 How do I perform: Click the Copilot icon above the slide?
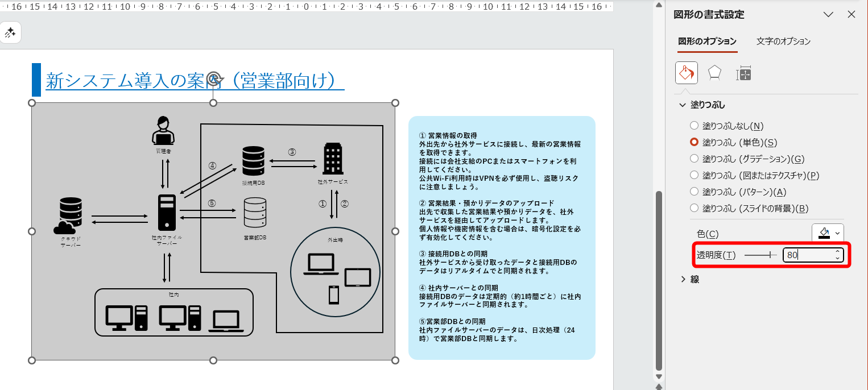pyautogui.click(x=10, y=32)
